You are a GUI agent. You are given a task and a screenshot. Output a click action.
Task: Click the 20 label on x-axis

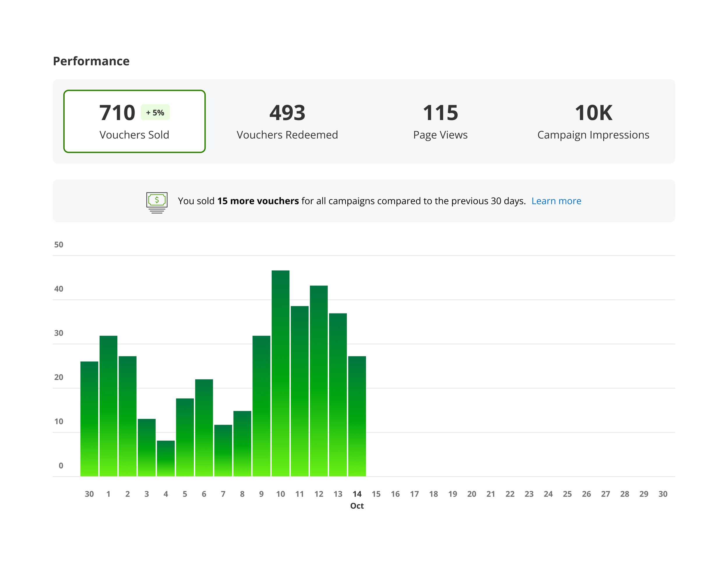[471, 494]
